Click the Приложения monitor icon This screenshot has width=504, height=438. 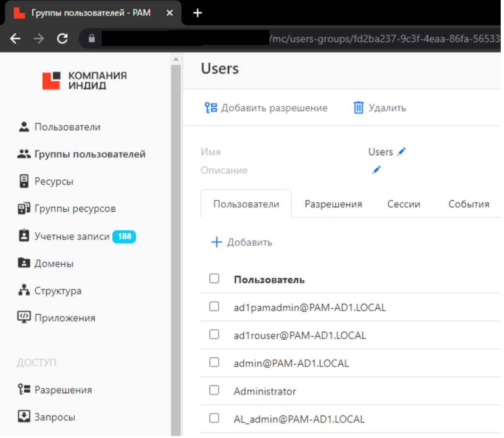pos(24,318)
